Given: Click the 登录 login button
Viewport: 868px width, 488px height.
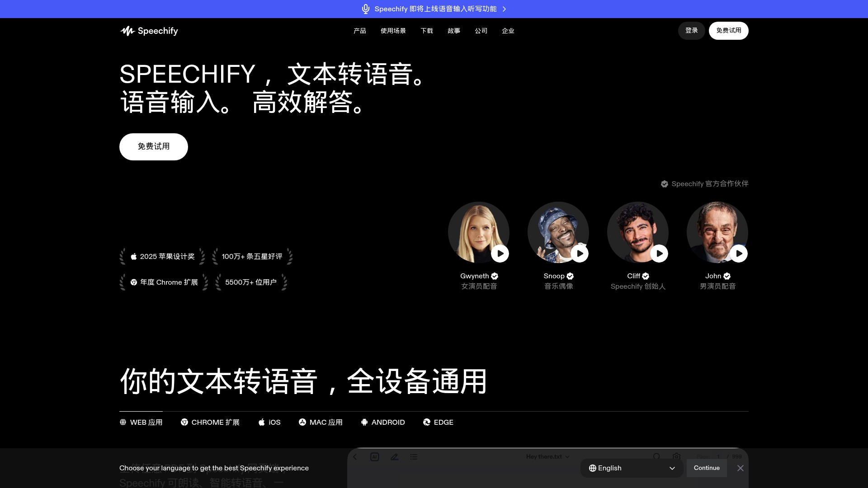Looking at the screenshot, I should (691, 31).
